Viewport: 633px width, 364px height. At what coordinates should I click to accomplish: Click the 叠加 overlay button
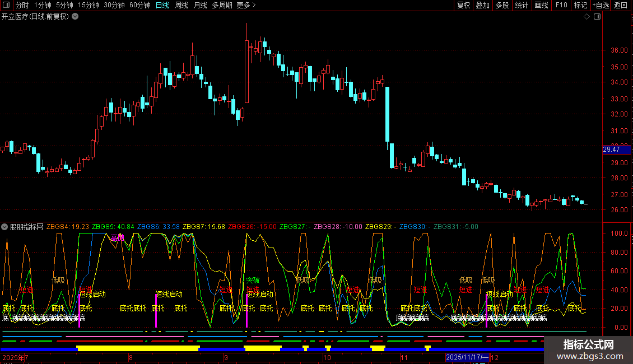(x=482, y=5)
